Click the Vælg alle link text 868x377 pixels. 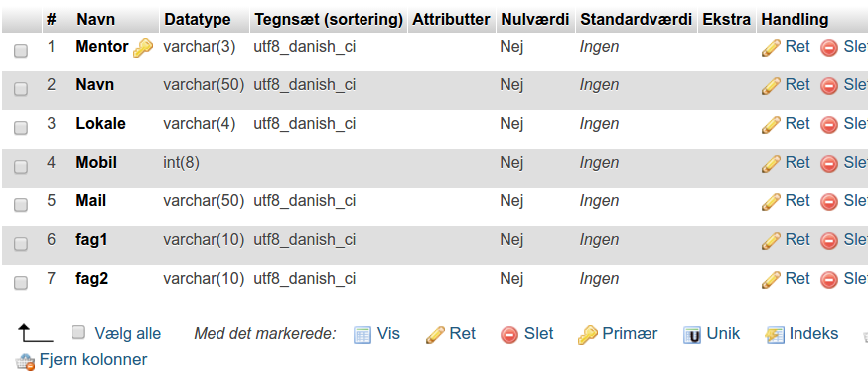128,334
